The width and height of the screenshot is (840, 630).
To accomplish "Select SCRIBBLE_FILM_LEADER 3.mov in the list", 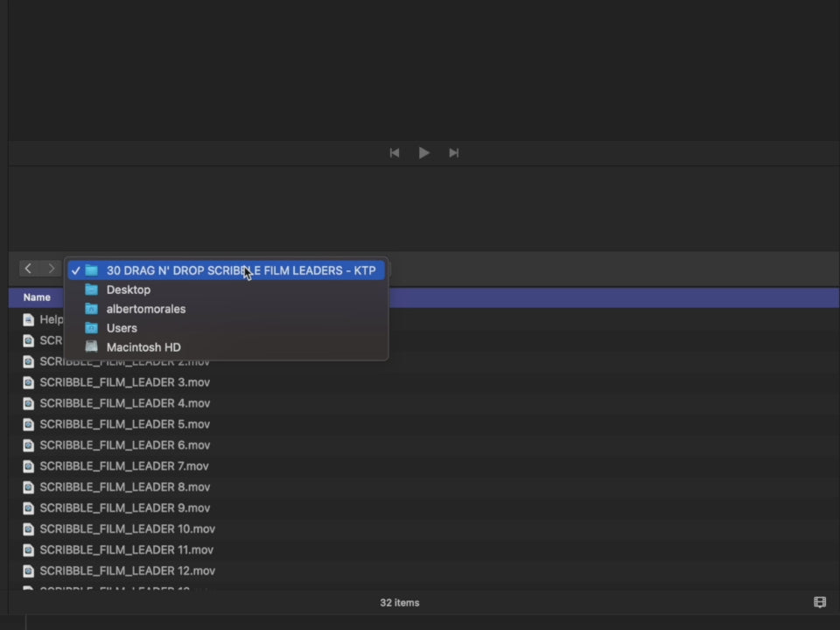I will pyautogui.click(x=124, y=382).
